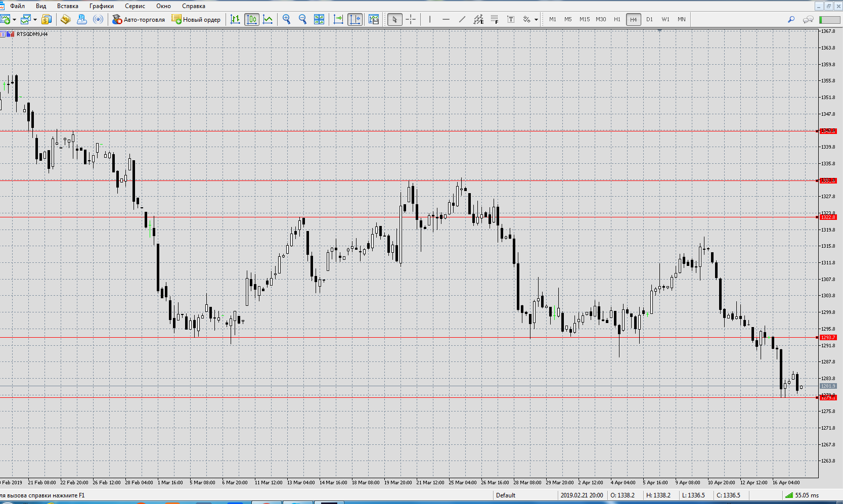Select the text label tool
The image size is (843, 504).
pyautogui.click(x=511, y=19)
